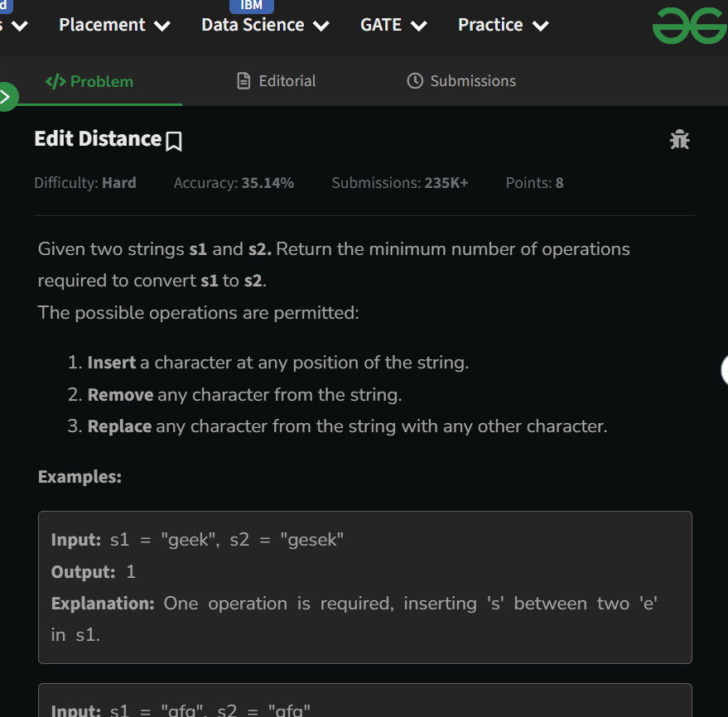Click the Problem code icon

coord(55,82)
